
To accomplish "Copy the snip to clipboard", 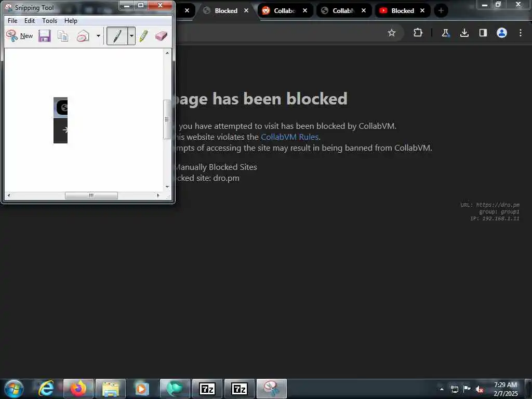I will pos(63,36).
